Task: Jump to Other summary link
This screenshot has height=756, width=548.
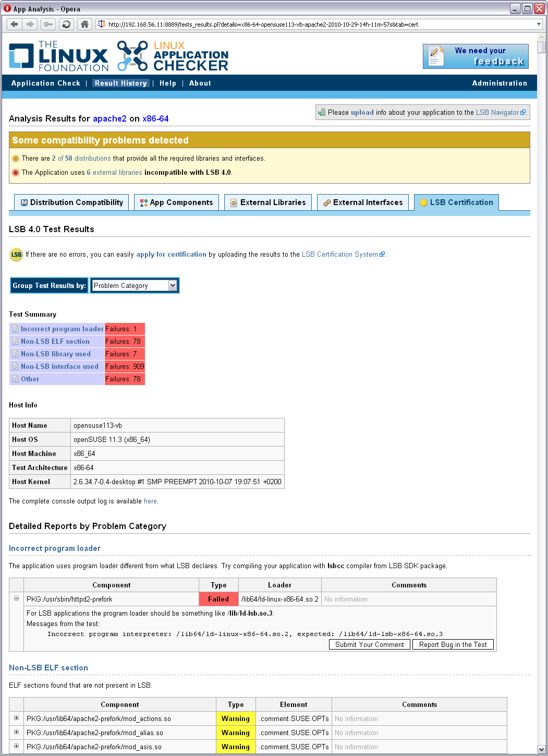Action: tap(30, 379)
